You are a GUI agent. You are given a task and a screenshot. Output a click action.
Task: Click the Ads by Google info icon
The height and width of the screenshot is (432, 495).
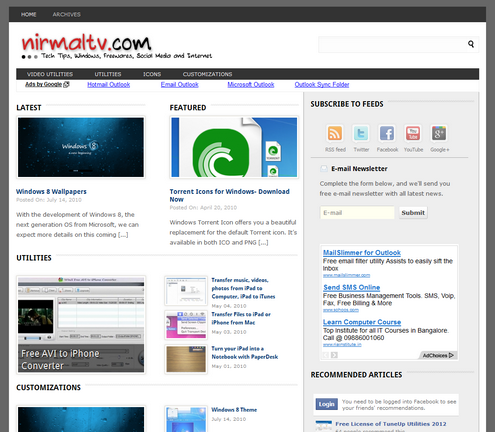tap(66, 84)
